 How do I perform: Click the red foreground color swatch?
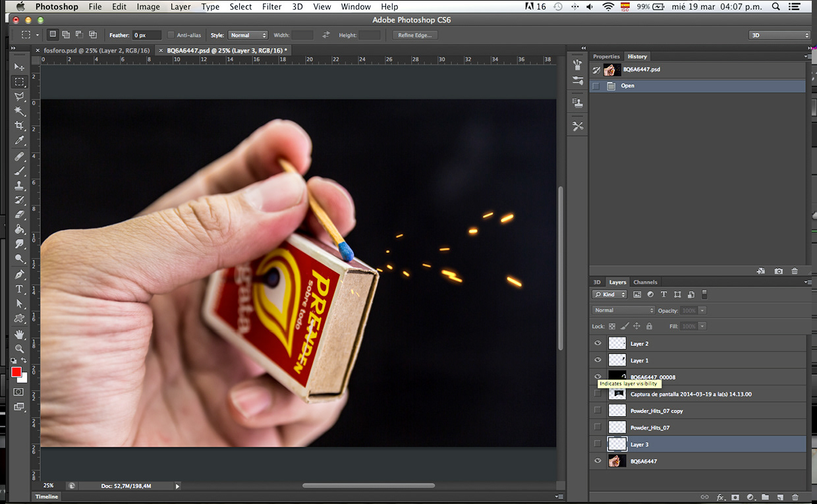16,372
